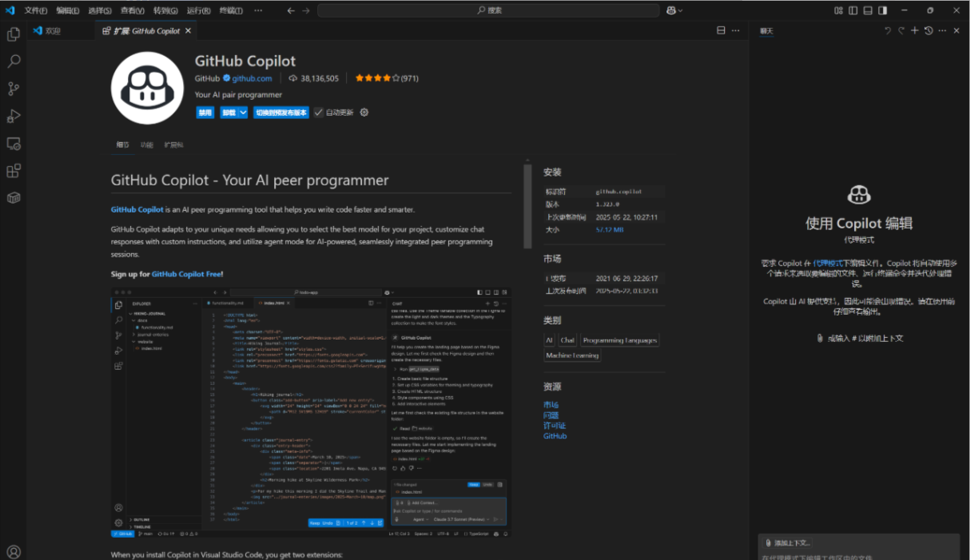Open the 卸载 dropdown arrow

pos(243,113)
